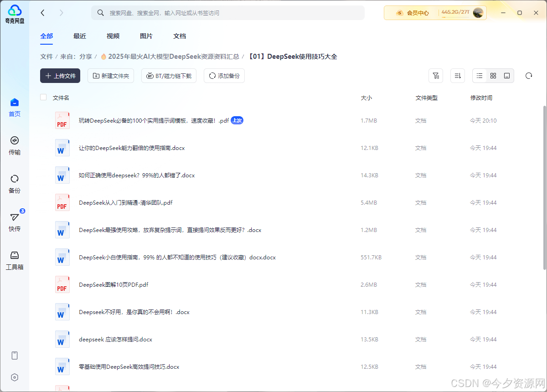Viewport: 547px width, 392px height.
Task: Refresh the file list
Action: tap(529, 76)
